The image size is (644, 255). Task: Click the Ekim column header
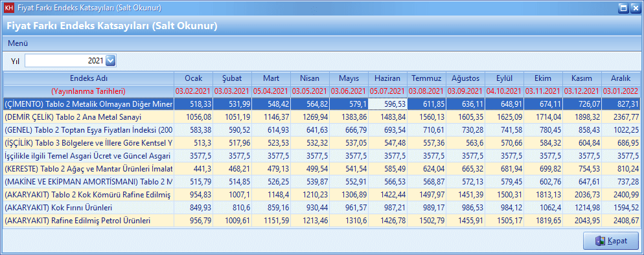coord(543,78)
